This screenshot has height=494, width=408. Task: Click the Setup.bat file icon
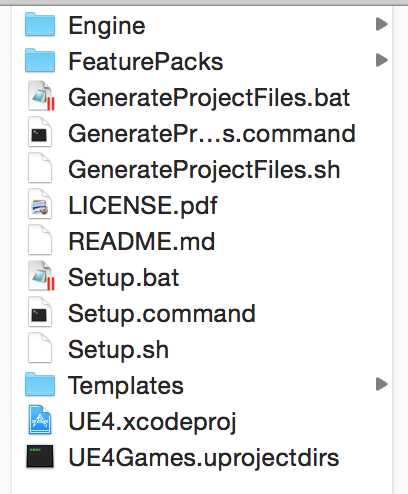[x=41, y=276]
